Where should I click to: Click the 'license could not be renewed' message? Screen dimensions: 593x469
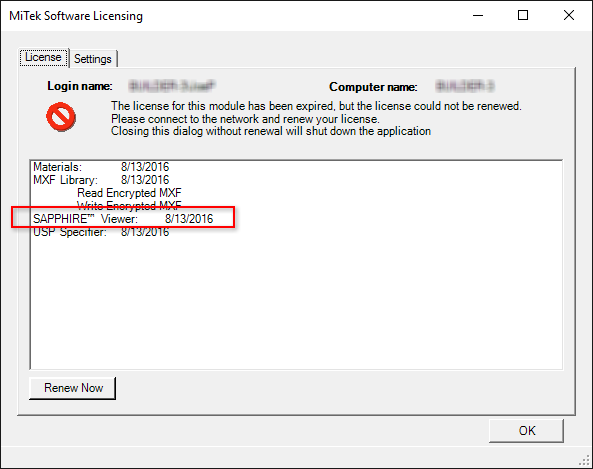pos(316,106)
